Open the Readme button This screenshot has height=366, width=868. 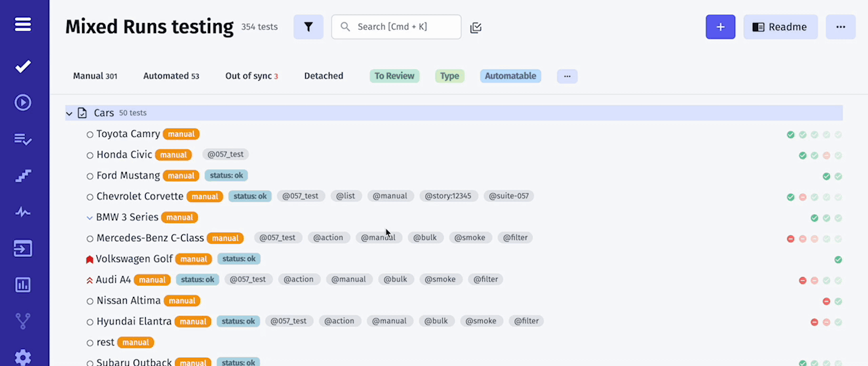pyautogui.click(x=781, y=27)
